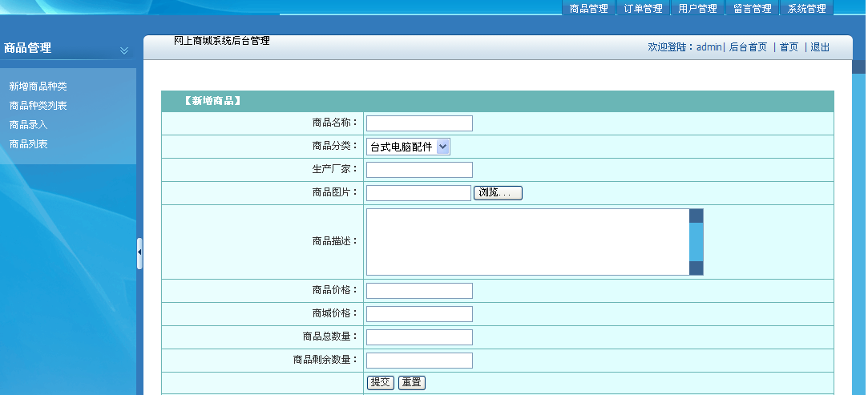Click the 商品描述 scrollbar up arrow

(x=696, y=216)
